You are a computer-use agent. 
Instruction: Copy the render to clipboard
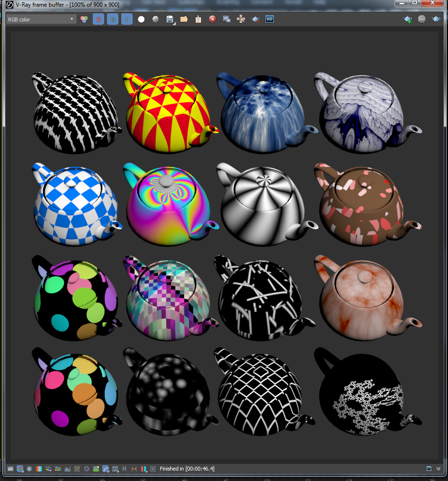coord(198,20)
